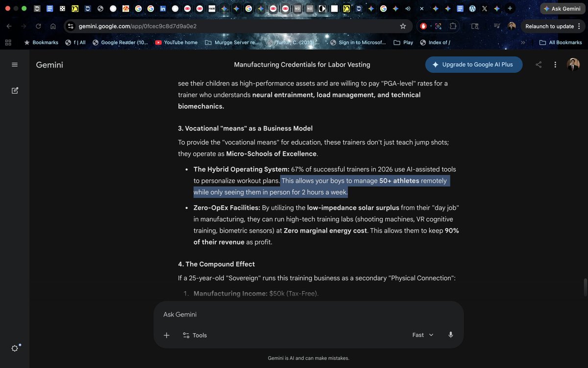The width and height of the screenshot is (588, 368).
Task: Click bold text 'Micro-Schools of Excellence'
Action: (271, 154)
